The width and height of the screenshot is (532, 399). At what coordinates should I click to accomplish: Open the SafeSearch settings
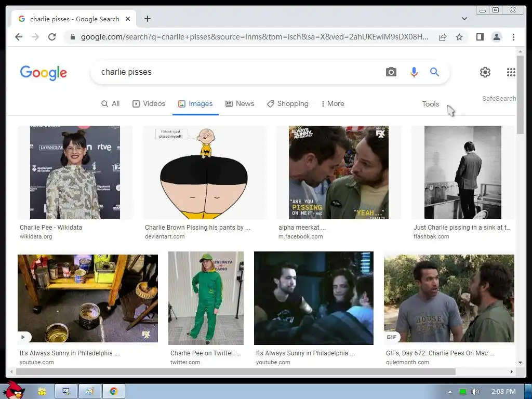[x=499, y=98]
